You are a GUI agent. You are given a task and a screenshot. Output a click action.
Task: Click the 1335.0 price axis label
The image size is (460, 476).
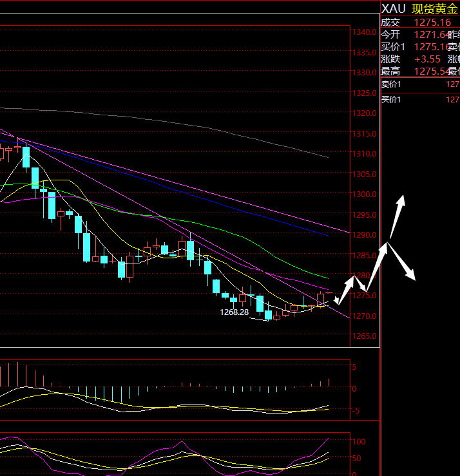pos(364,53)
